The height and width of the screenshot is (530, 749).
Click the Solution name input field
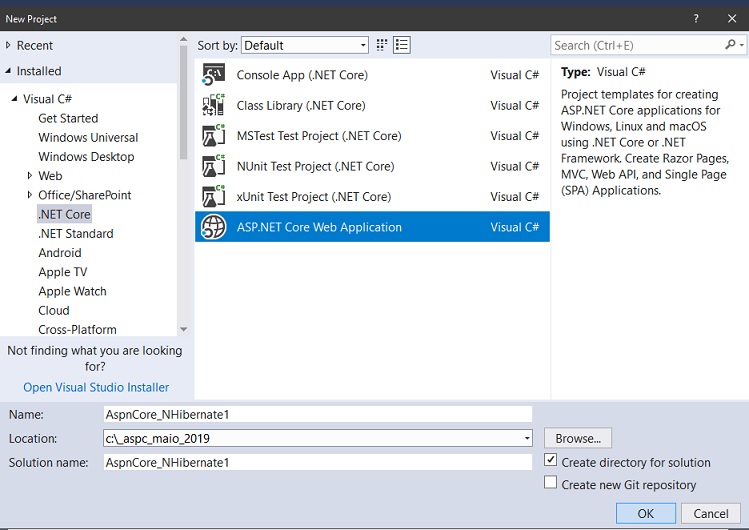pos(318,462)
